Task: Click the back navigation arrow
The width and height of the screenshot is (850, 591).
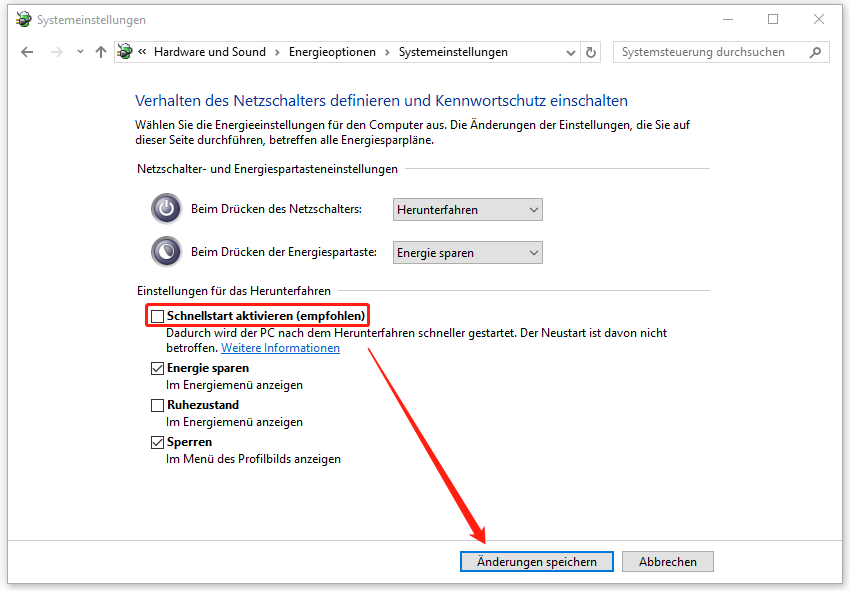Action: pos(26,51)
